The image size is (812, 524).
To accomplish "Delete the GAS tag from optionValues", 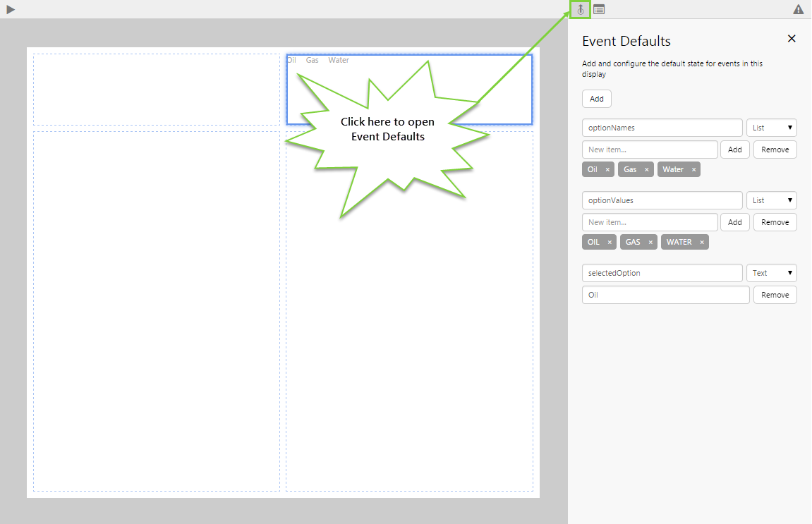I will point(650,243).
